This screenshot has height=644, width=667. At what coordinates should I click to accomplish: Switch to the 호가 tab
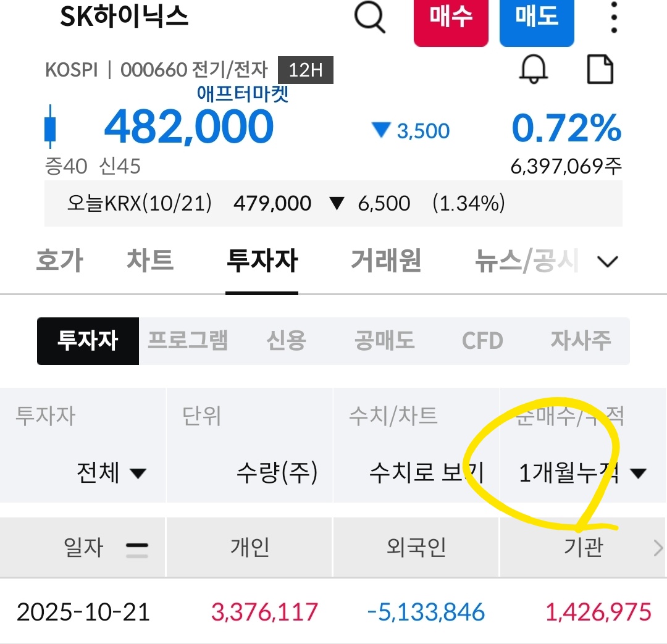click(x=59, y=261)
